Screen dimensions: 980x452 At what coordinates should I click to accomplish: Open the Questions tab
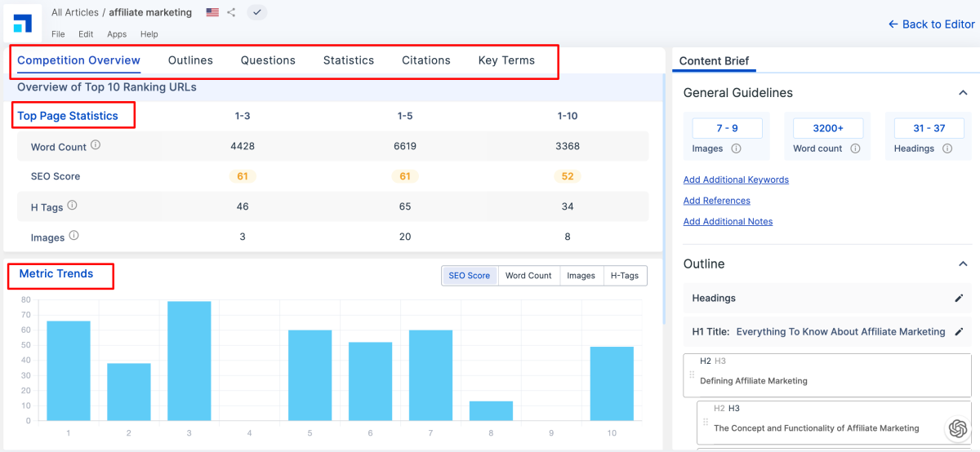pos(268,60)
